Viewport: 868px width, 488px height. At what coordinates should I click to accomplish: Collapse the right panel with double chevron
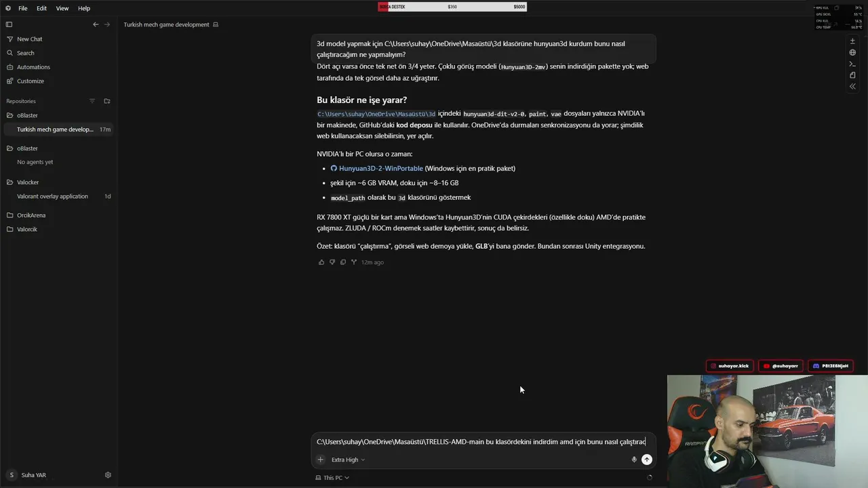(852, 86)
